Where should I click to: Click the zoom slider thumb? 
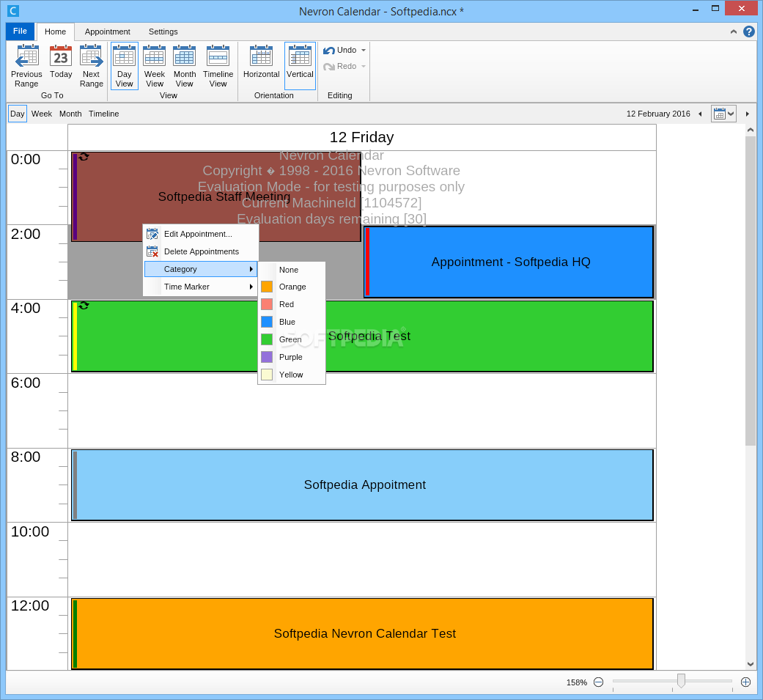pos(681,680)
